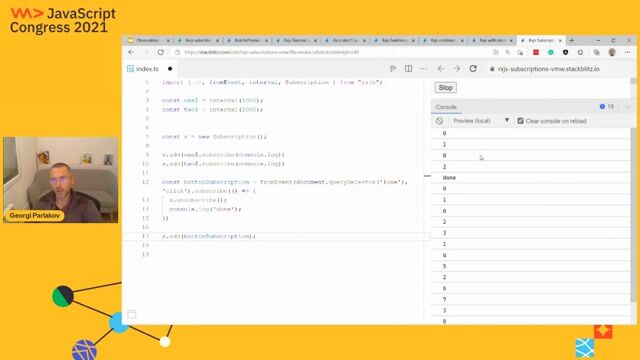The width and height of the screenshot is (640, 360).
Task: Switch to the third browser tab
Action: click(248, 40)
